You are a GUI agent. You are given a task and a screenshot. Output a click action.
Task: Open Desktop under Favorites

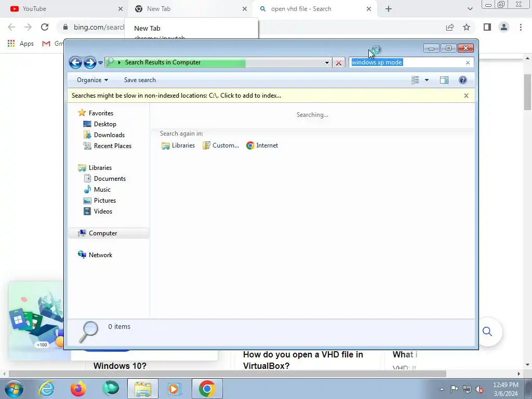pyautogui.click(x=100, y=124)
